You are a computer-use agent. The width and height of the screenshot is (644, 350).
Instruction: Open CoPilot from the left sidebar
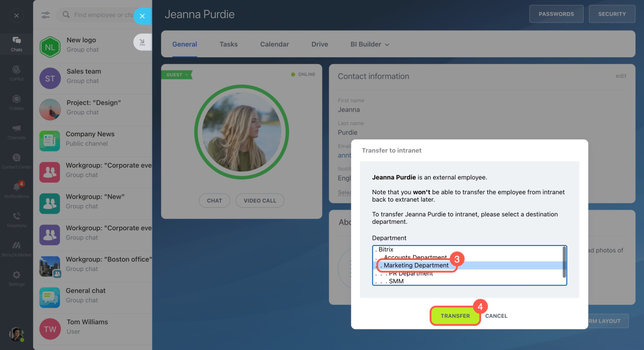pos(17,73)
